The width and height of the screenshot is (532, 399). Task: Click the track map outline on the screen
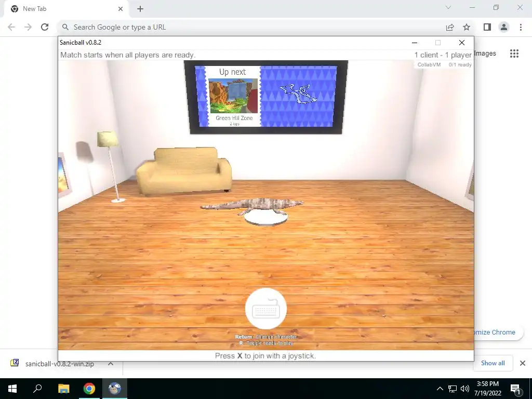(298, 94)
